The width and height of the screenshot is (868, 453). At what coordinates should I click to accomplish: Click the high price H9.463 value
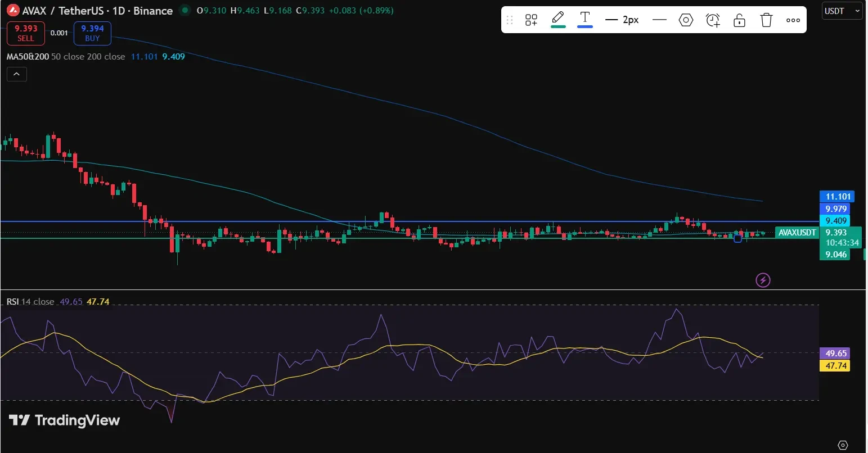coord(245,11)
